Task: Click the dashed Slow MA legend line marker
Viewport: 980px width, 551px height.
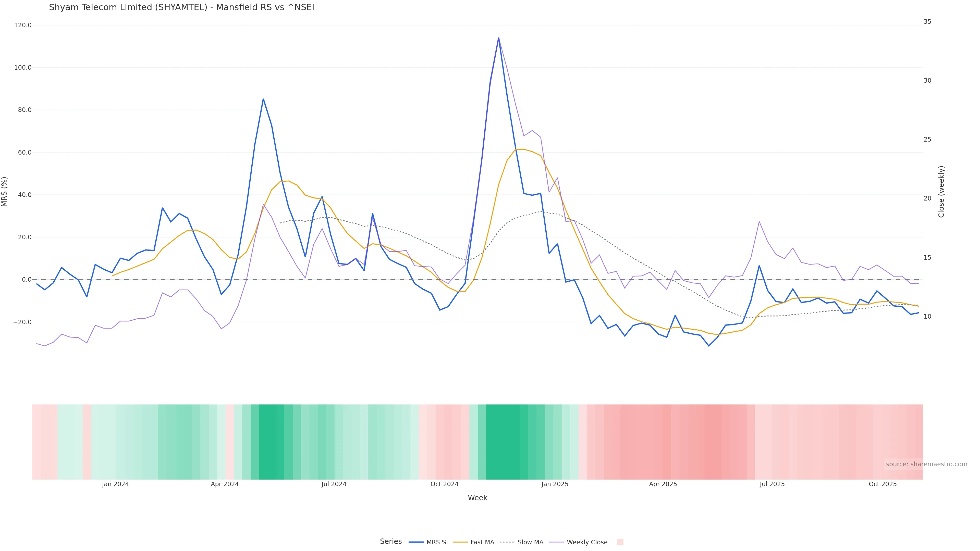Action: [507, 542]
